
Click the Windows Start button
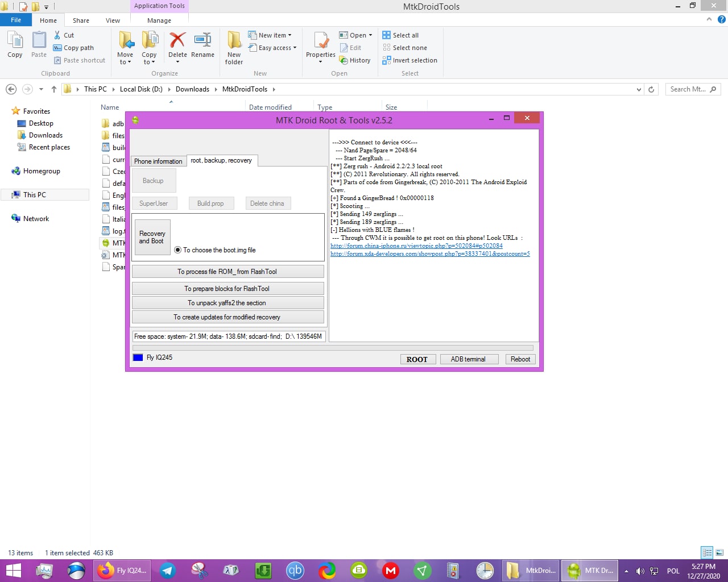[x=13, y=571]
